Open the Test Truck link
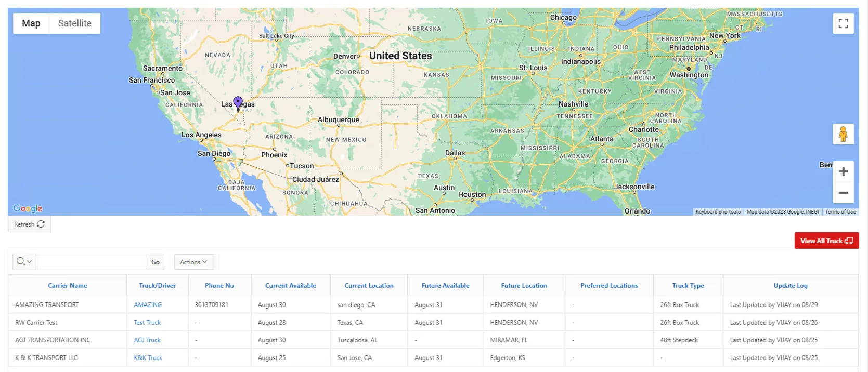The width and height of the screenshot is (868, 372). click(x=147, y=323)
